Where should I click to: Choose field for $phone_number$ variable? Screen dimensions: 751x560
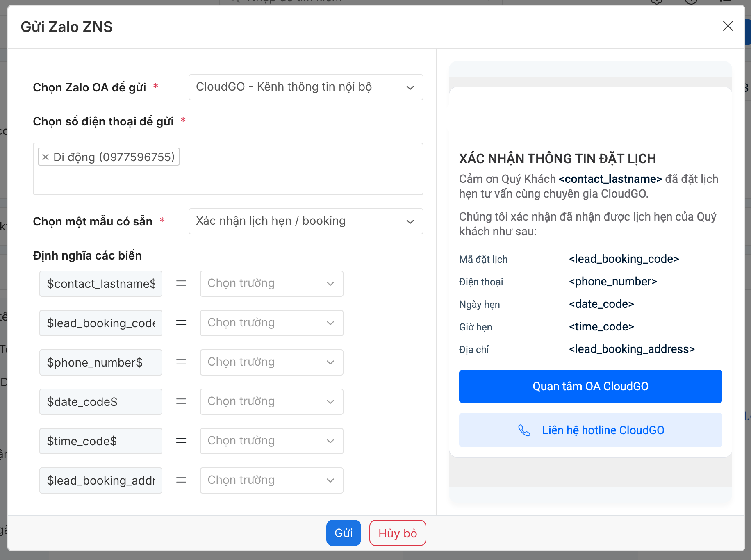[x=271, y=362]
